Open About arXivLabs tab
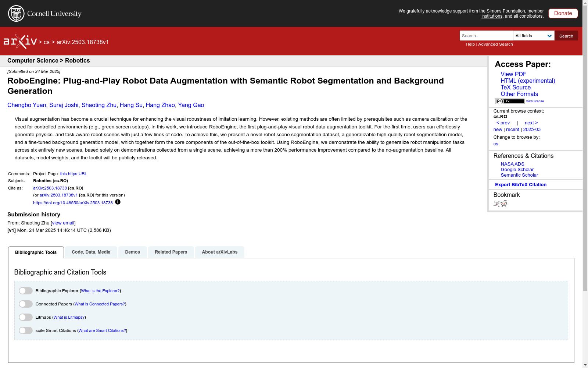Screen dimensions: 588x368 [220, 252]
